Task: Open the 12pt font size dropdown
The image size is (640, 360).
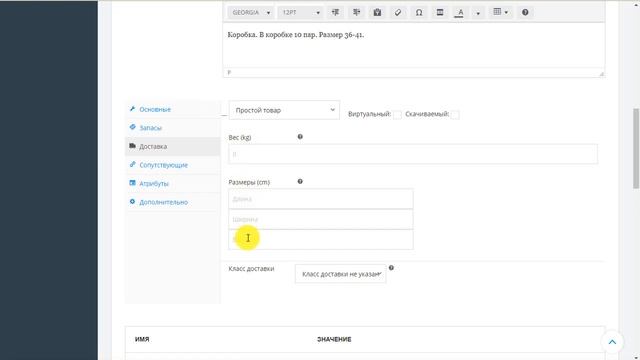Action: [x=300, y=13]
